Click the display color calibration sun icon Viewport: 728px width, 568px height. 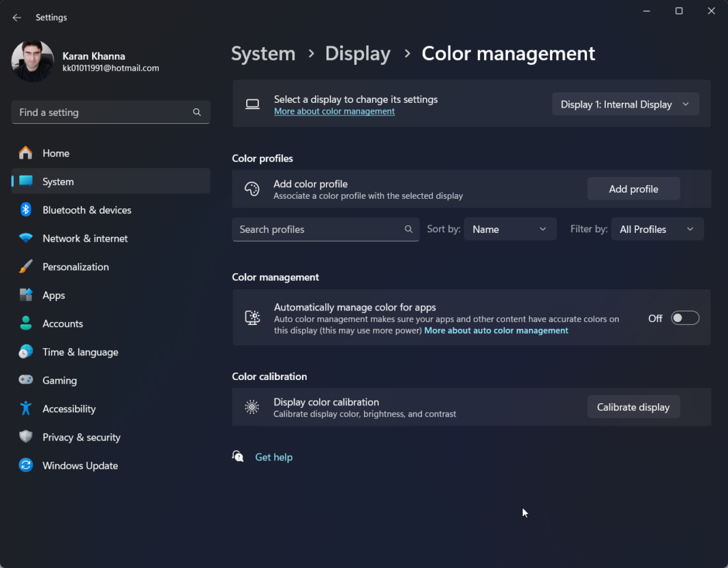pyautogui.click(x=252, y=407)
